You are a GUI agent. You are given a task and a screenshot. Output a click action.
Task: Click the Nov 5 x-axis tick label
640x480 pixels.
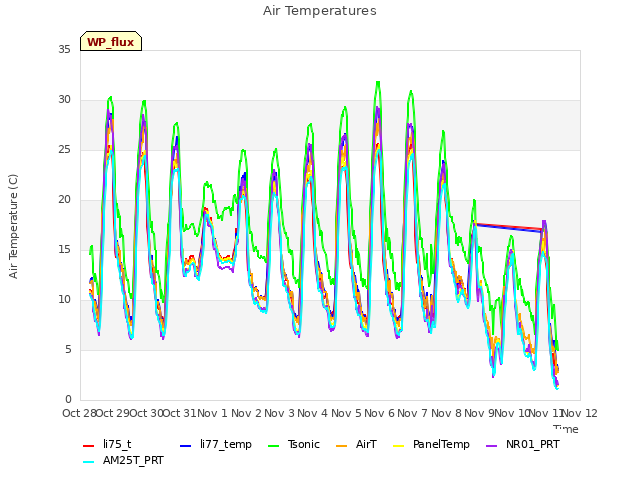(346, 414)
